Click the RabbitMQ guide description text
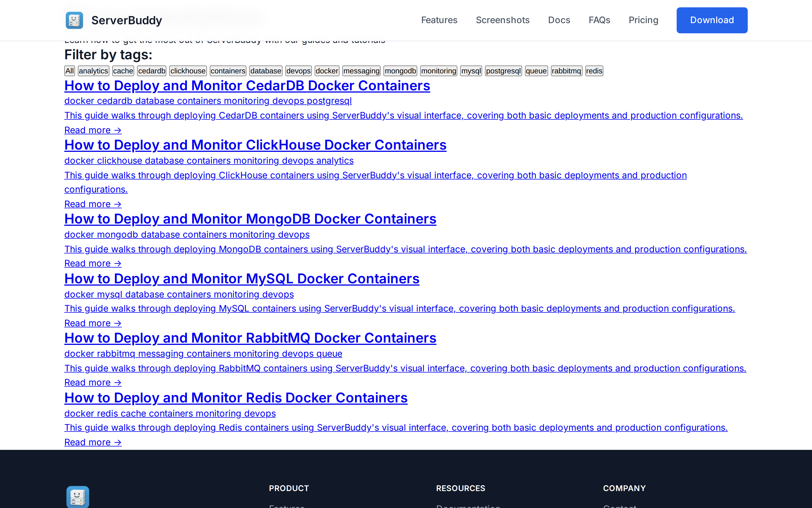Screen dimensions: 812x508 pyautogui.click(x=405, y=368)
